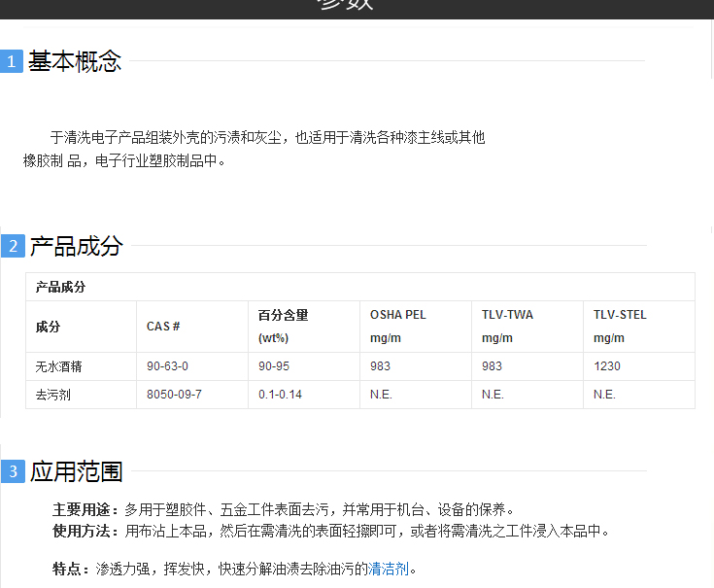Select the 应用范围 heading
Viewport: 714px width, 588px height.
pos(77,471)
